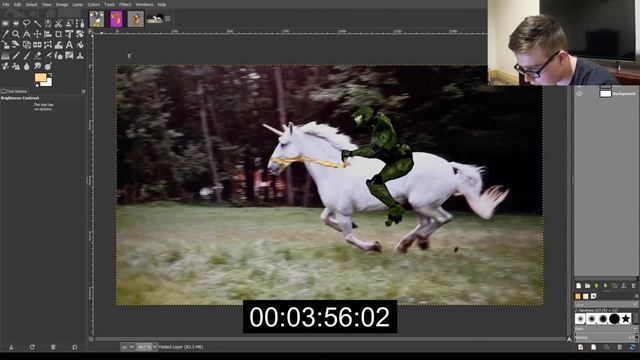
Task: Select the Background layer row
Action: click(606, 93)
